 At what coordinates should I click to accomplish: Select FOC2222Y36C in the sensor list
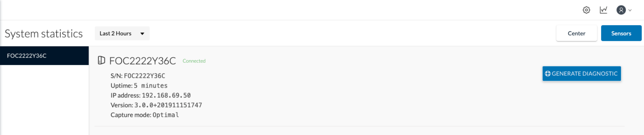(x=44, y=56)
